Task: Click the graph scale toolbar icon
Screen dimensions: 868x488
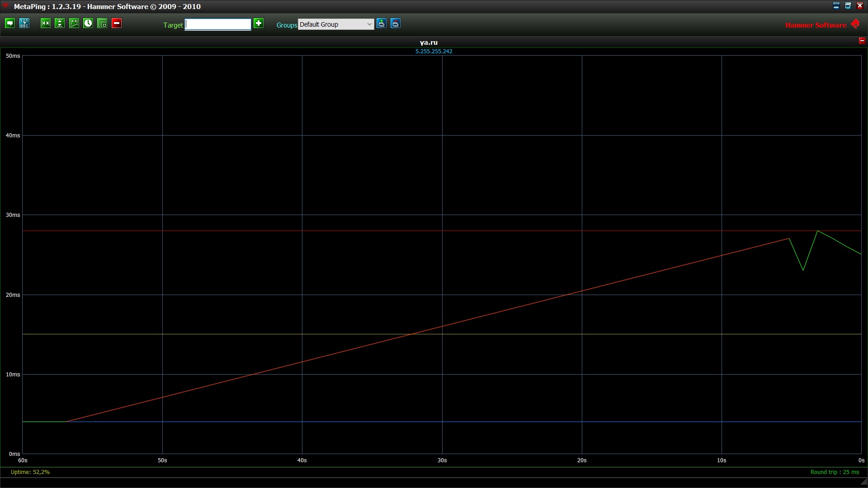Action: click(x=74, y=23)
